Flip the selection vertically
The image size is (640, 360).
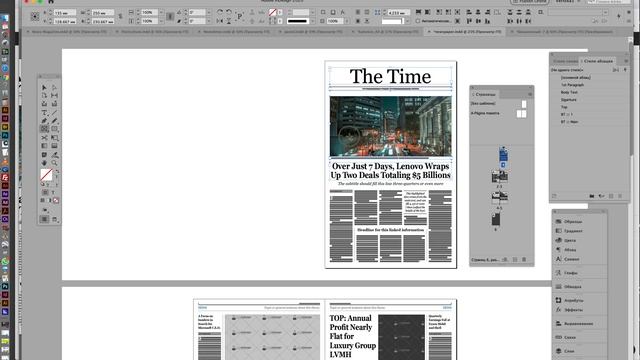[229, 21]
